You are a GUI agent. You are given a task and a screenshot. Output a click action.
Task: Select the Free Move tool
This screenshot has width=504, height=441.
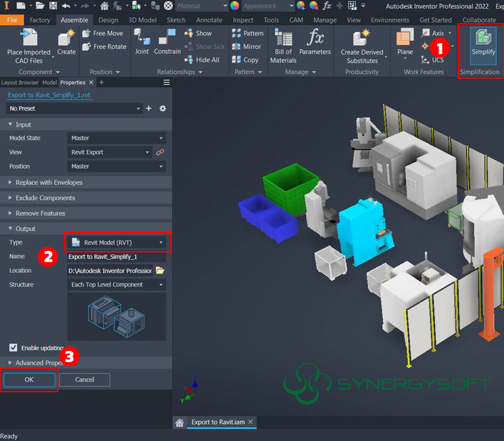click(103, 33)
